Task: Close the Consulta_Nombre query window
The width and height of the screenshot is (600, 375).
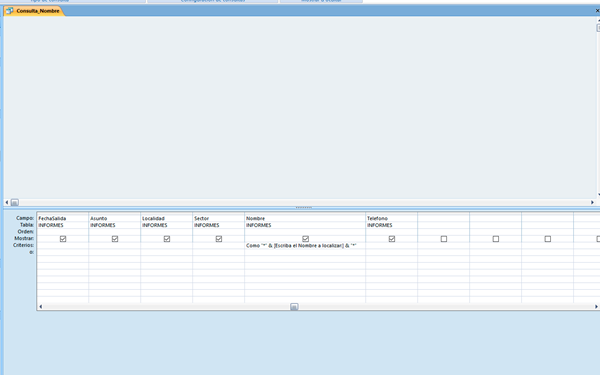Action: [x=597, y=11]
